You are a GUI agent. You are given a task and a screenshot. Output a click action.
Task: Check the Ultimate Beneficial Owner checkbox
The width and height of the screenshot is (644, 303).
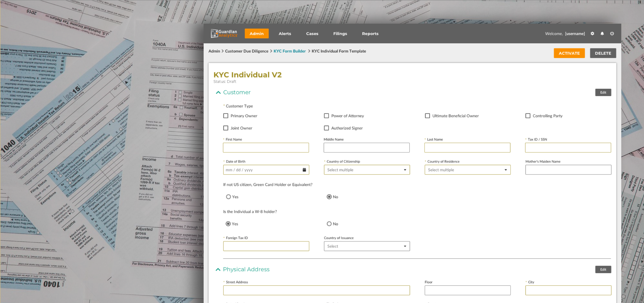click(427, 116)
